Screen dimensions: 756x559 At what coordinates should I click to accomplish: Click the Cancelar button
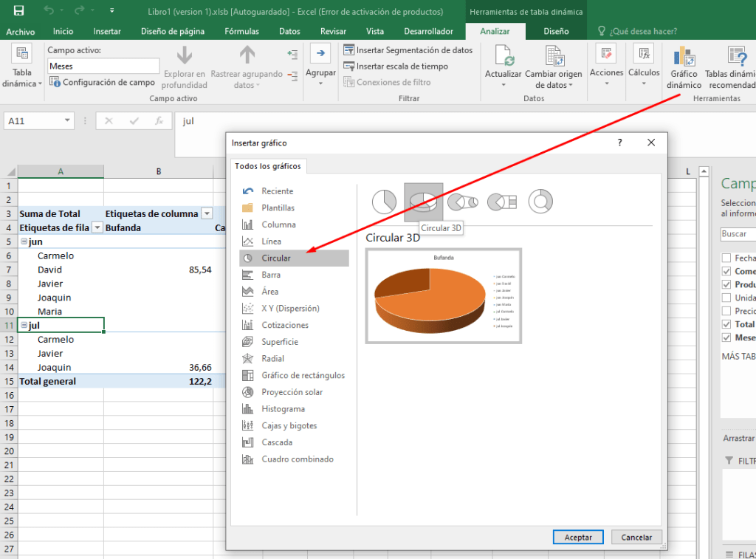[x=636, y=538]
